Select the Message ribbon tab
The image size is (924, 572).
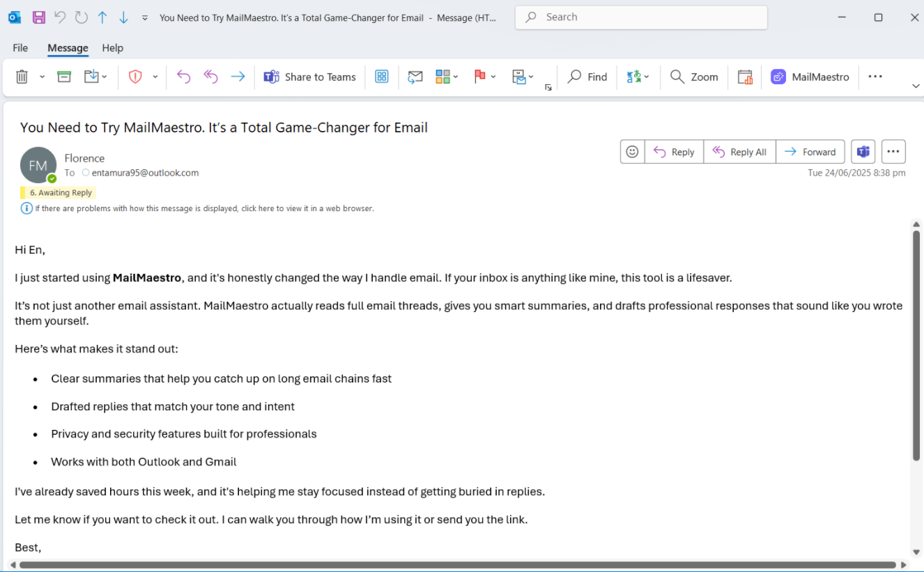pos(68,48)
